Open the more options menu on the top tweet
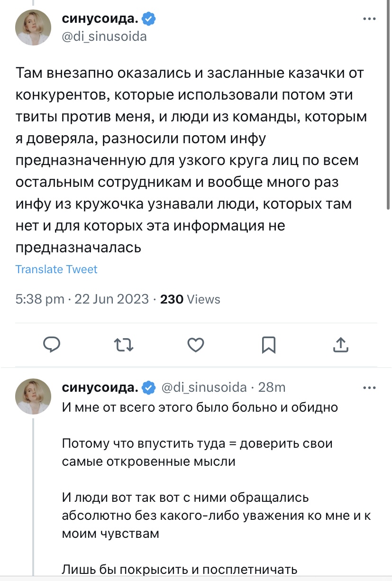This screenshot has width=392, height=581. coord(369,19)
